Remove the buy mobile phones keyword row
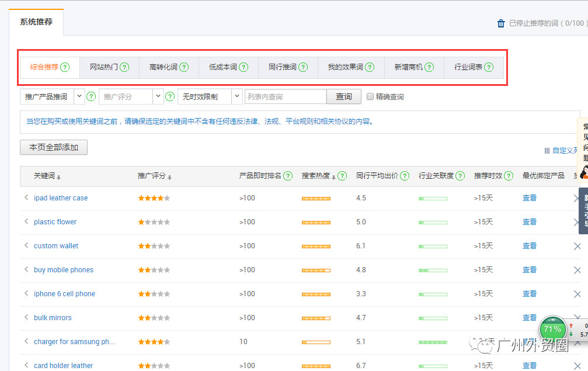The width and height of the screenshot is (588, 371). [577, 270]
